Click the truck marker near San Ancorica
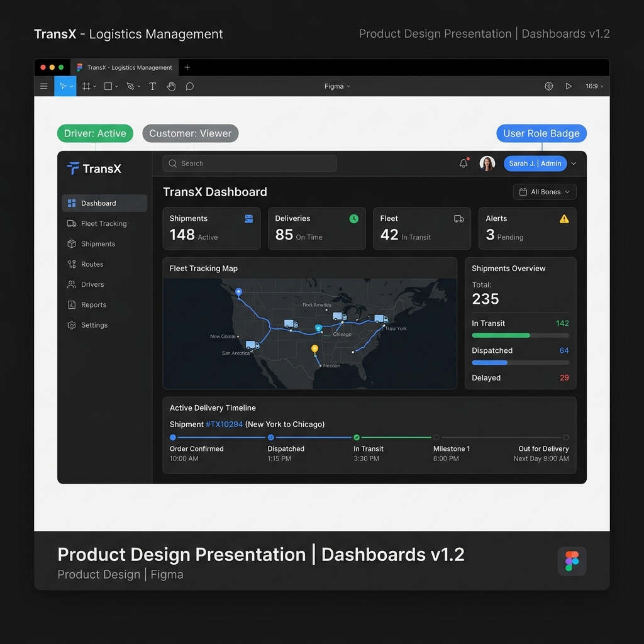 [252, 345]
